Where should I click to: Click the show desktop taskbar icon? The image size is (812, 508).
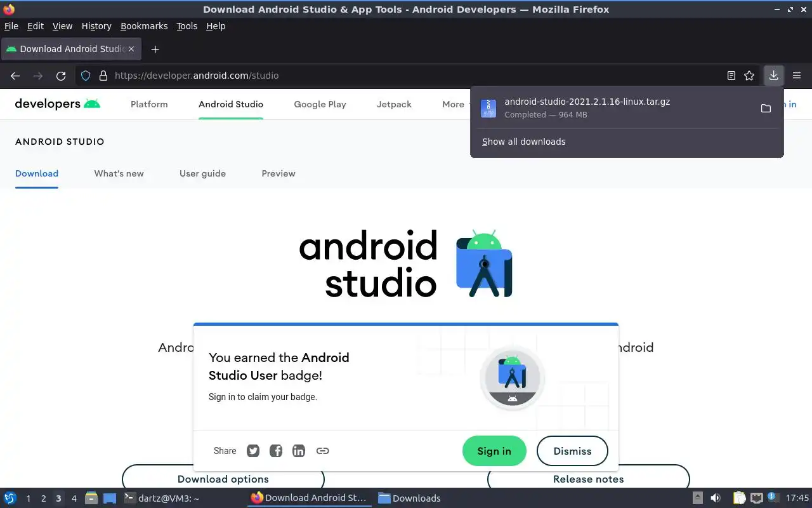coord(110,498)
